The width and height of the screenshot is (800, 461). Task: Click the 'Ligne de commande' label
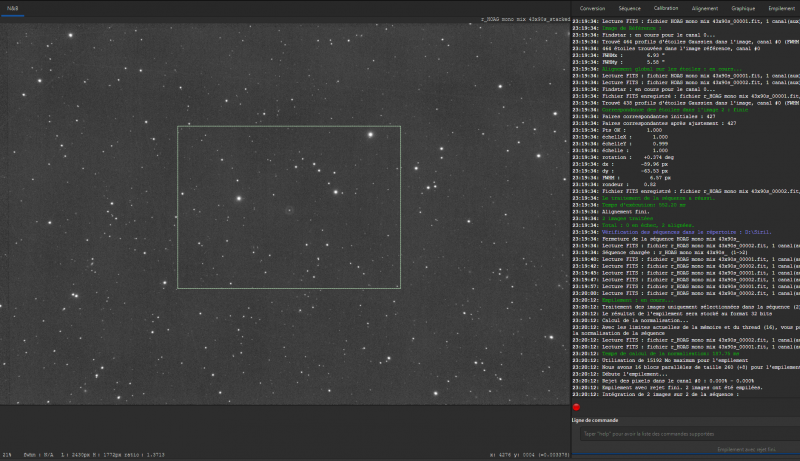[595, 420]
